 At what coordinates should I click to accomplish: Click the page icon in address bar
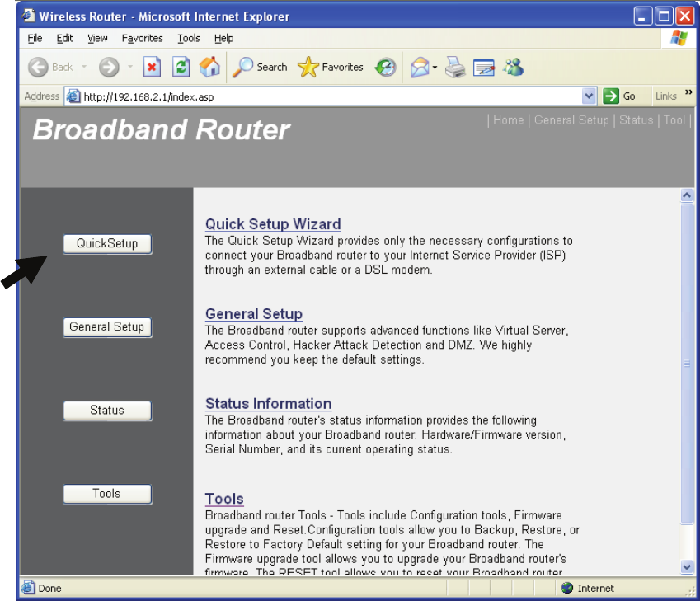73,96
